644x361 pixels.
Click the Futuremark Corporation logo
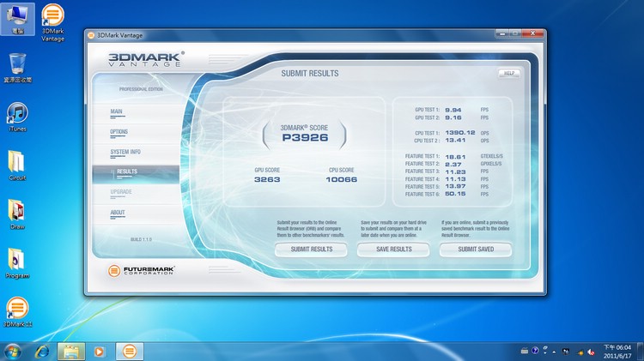click(142, 270)
